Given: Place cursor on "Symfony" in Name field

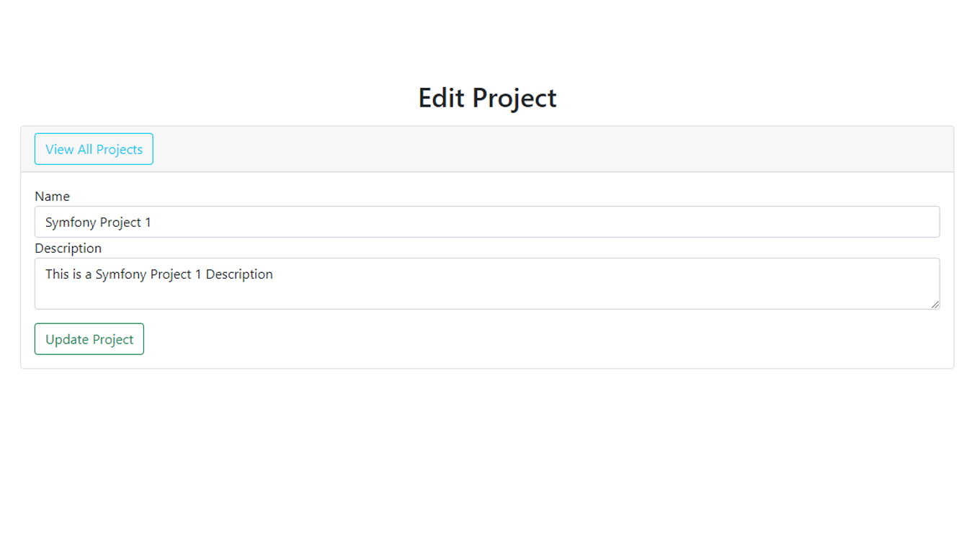Looking at the screenshot, I should (71, 222).
